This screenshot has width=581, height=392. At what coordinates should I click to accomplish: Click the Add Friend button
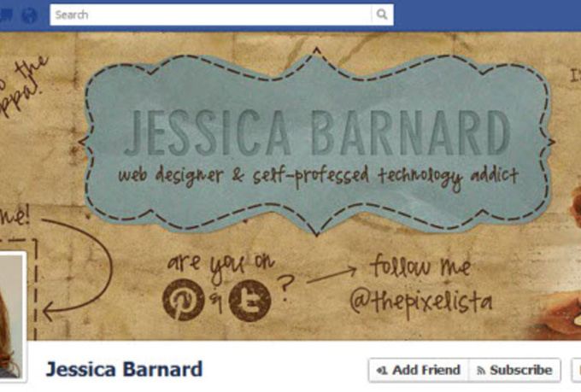(419, 370)
